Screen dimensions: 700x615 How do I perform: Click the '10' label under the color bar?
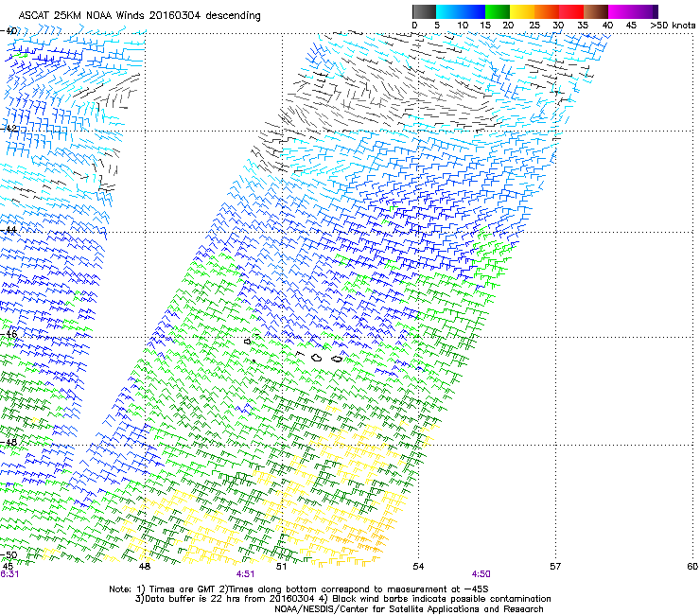tap(463, 26)
